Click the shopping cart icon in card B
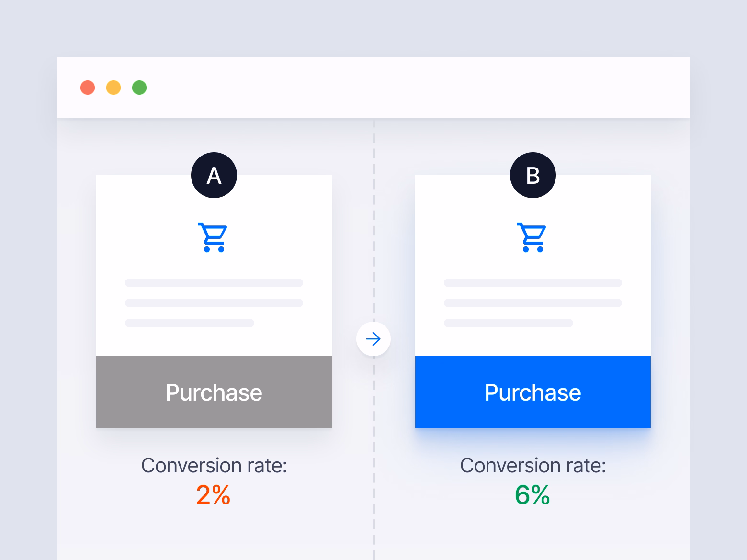The width and height of the screenshot is (747, 560). pos(532,237)
